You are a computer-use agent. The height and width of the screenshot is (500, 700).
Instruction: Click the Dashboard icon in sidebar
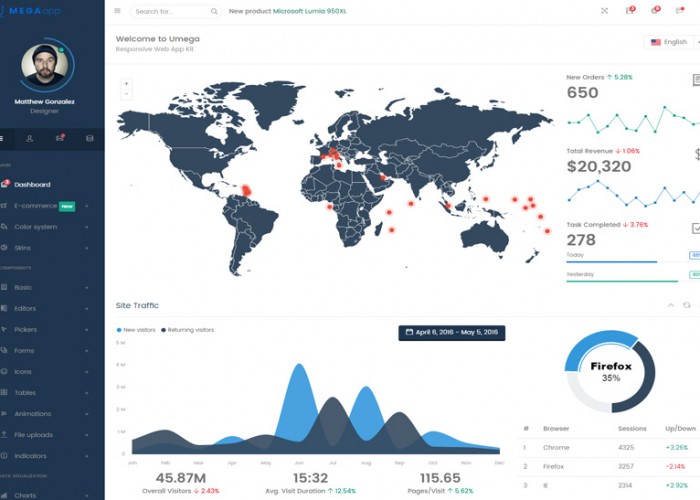click(4, 184)
